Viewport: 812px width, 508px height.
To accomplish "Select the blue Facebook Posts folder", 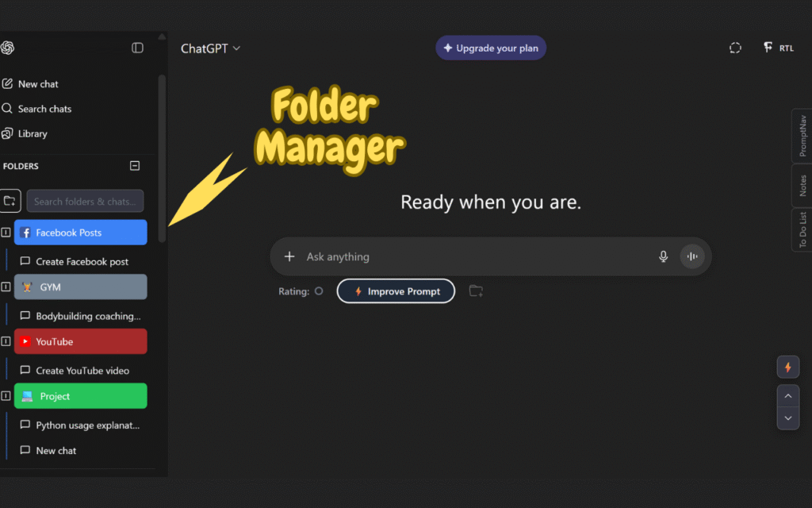I will point(81,233).
